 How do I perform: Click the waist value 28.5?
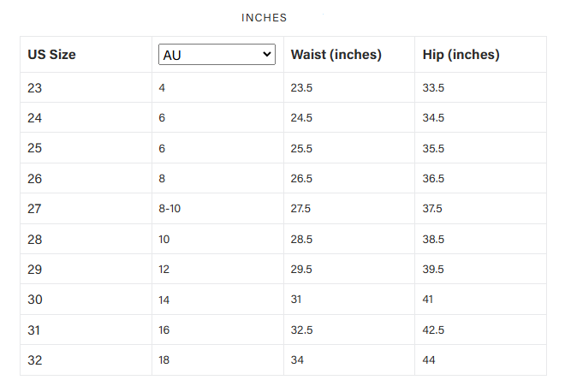click(x=302, y=239)
